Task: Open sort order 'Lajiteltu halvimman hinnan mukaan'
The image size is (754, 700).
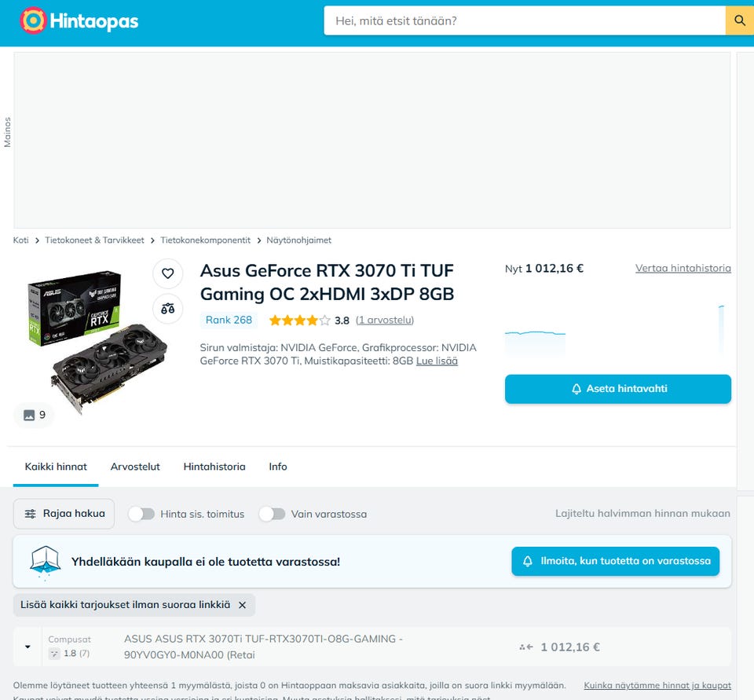Action: tap(642, 513)
